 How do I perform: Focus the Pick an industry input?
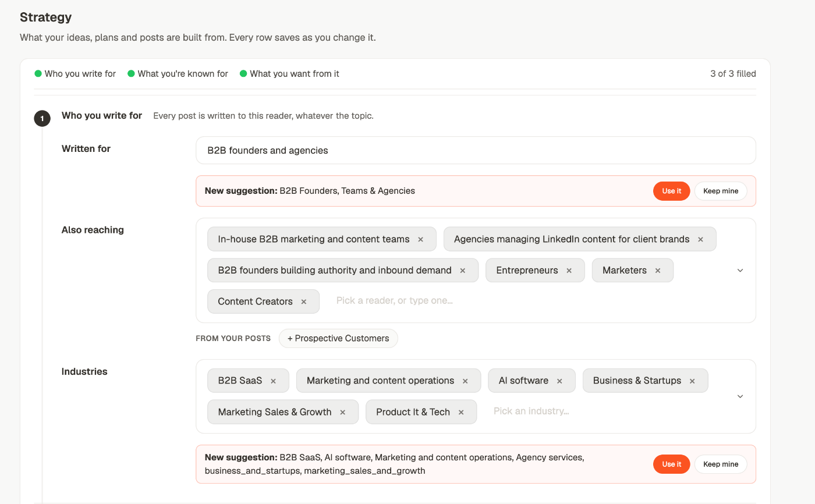pyautogui.click(x=531, y=411)
